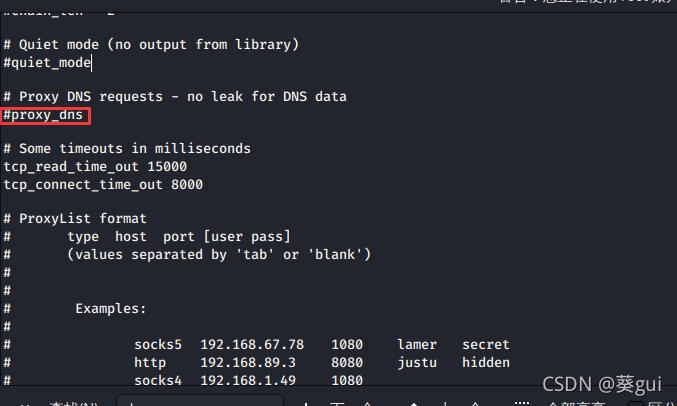Click at end of #quiet_mode line
Screen dimensions: 677x406
pos(91,63)
